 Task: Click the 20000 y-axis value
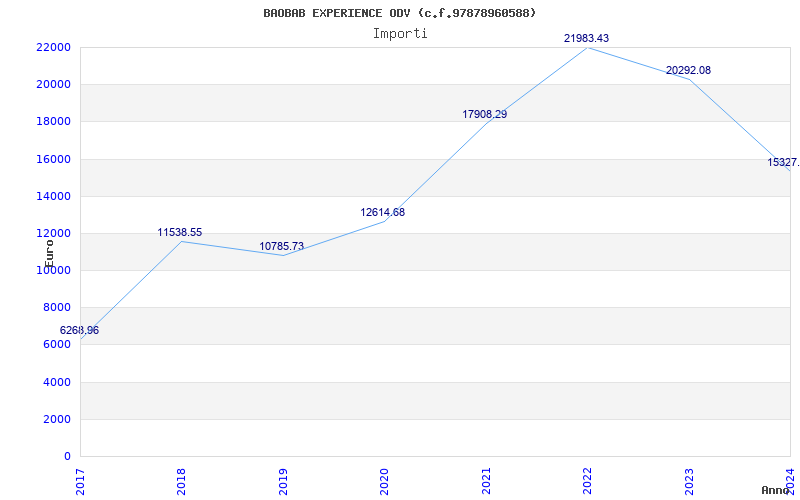click(53, 85)
